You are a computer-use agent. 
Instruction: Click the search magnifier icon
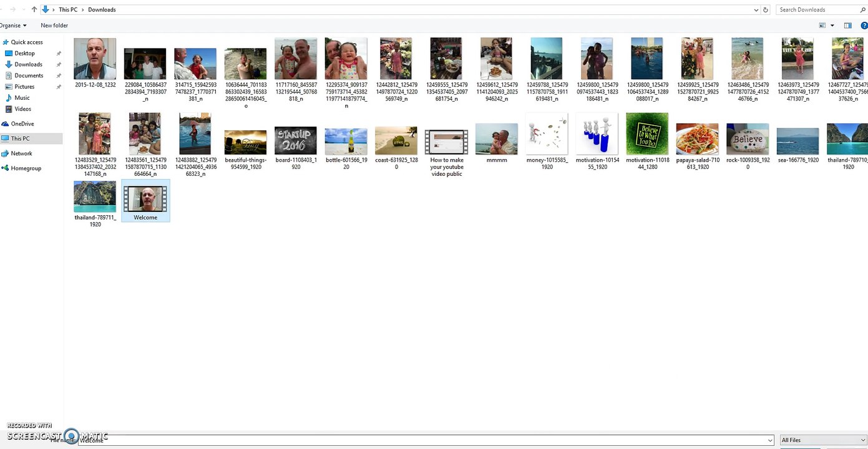click(862, 9)
